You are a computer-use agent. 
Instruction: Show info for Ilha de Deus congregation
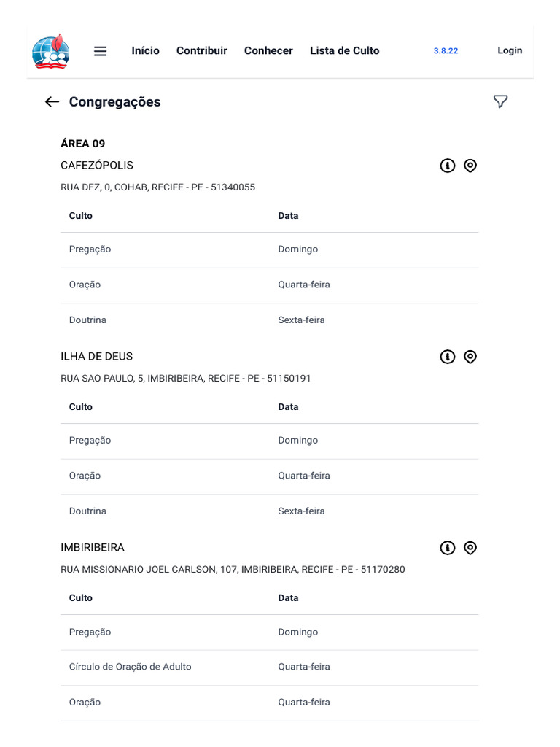click(448, 357)
